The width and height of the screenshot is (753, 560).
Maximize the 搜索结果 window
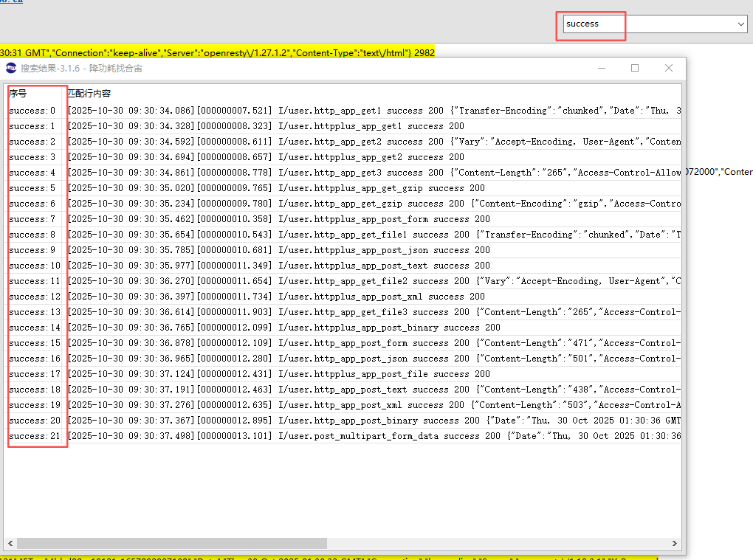click(635, 68)
